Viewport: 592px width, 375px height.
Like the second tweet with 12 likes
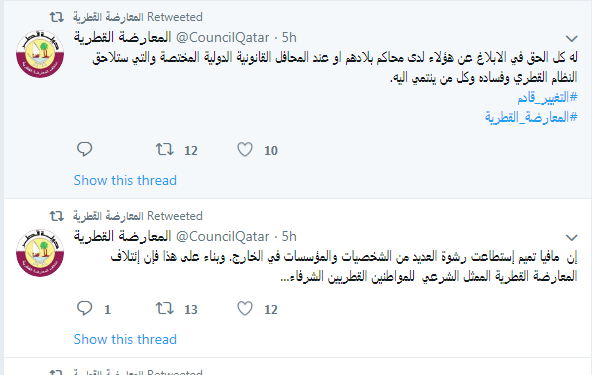point(245,309)
